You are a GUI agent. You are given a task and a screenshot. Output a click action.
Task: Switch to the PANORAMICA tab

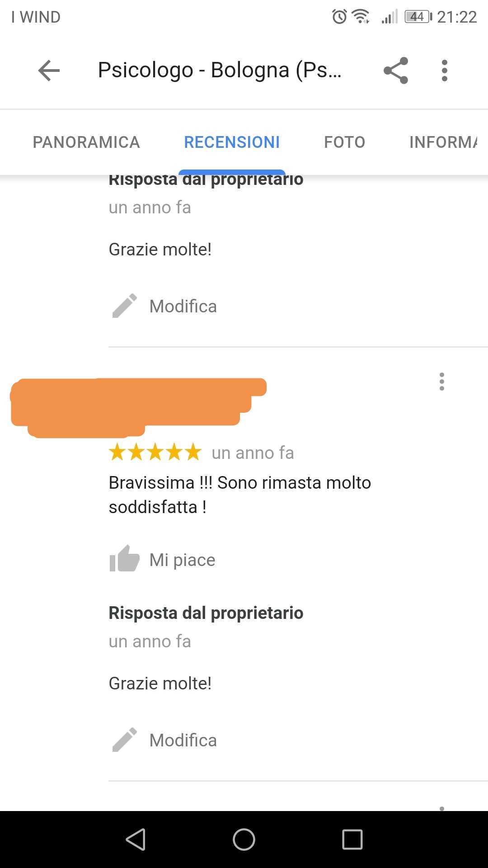coord(86,142)
